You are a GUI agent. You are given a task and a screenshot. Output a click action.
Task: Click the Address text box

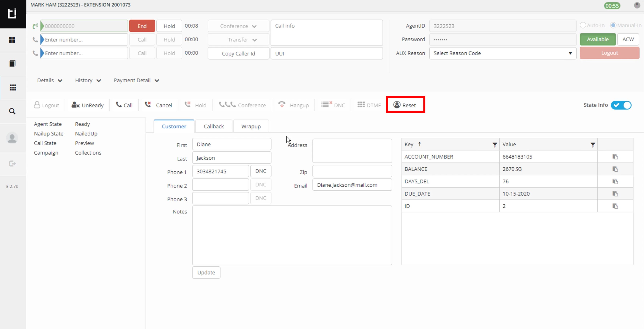click(352, 151)
